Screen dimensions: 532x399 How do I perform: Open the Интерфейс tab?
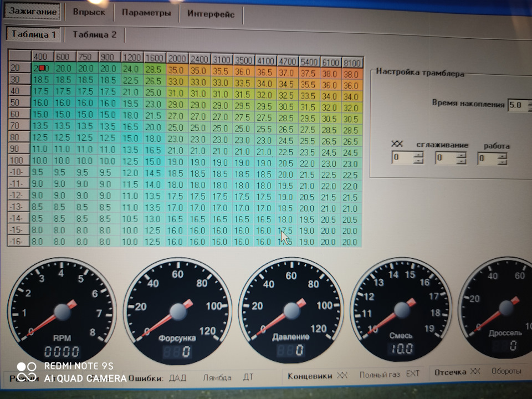[x=211, y=14]
